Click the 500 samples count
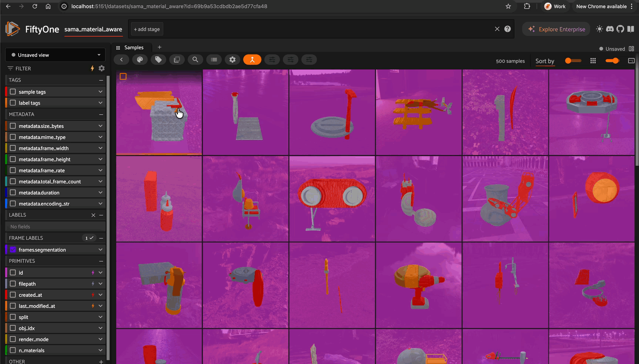 tap(510, 61)
